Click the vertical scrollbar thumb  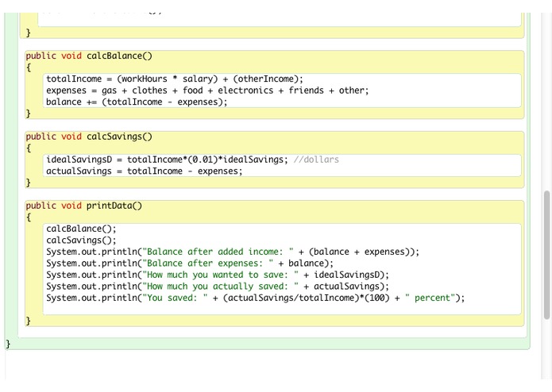click(546, 256)
